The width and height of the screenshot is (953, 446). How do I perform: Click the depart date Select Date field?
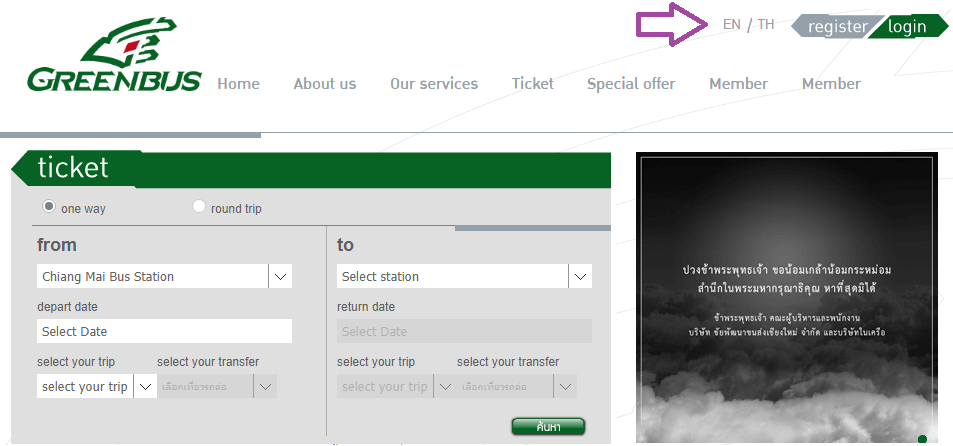tap(164, 331)
